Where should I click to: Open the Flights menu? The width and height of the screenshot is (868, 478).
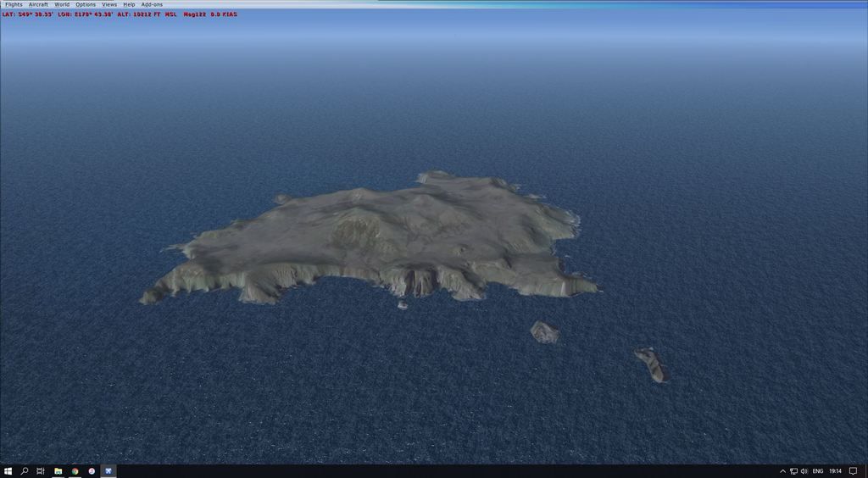tap(14, 4)
